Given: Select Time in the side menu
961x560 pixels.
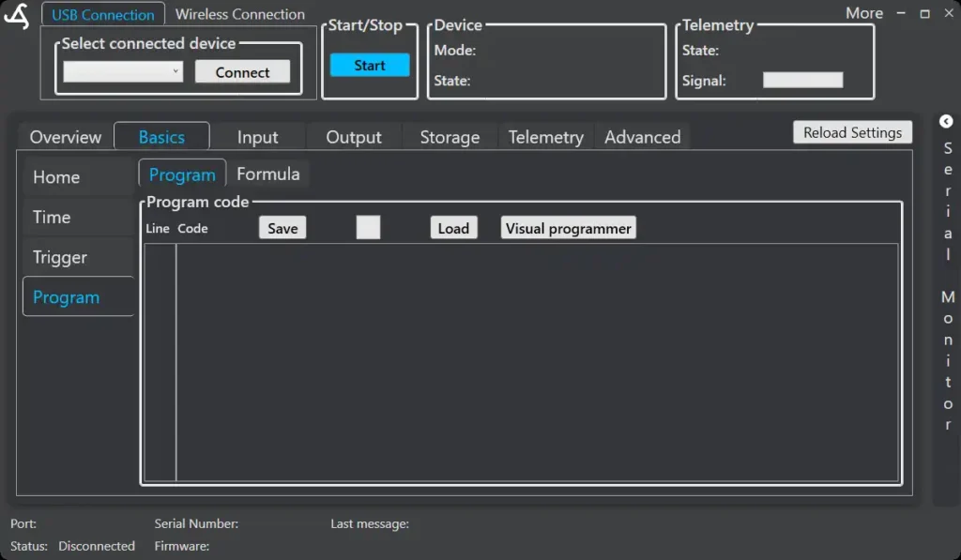Looking at the screenshot, I should point(79,217).
